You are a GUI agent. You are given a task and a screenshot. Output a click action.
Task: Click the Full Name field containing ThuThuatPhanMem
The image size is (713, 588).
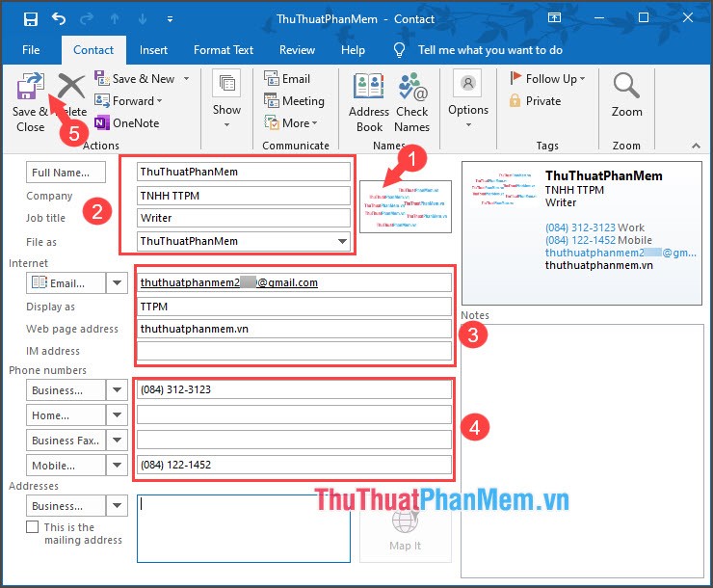pyautogui.click(x=243, y=172)
